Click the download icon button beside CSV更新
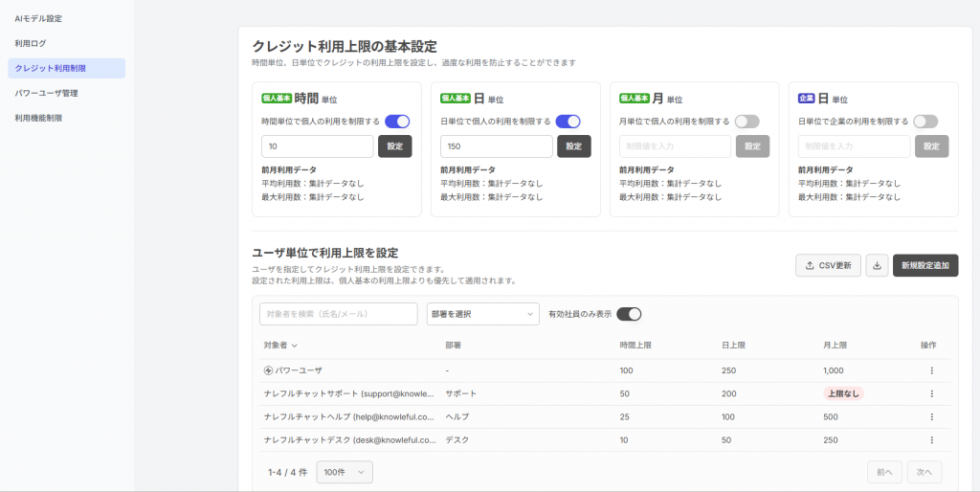This screenshot has height=492, width=980. (x=877, y=265)
